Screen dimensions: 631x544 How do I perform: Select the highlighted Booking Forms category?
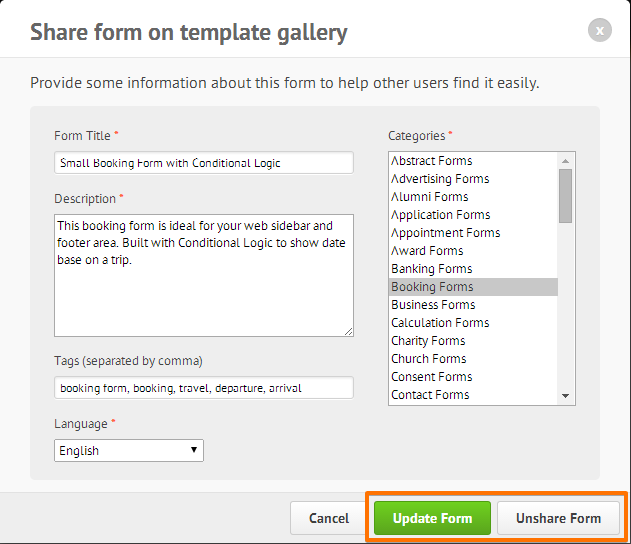[432, 287]
